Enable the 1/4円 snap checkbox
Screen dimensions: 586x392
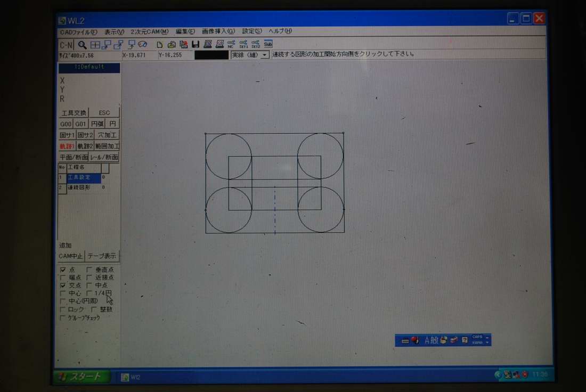(89, 293)
